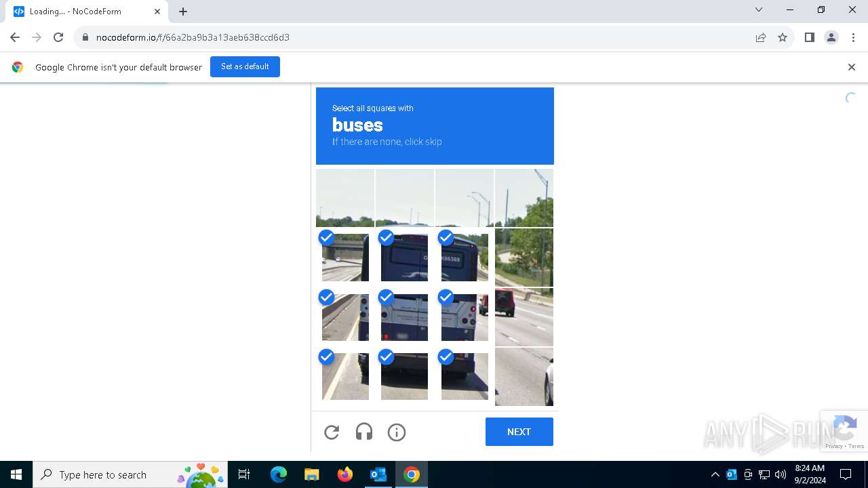Screen dimensions: 868x488
Task: Open the Chrome profile avatar
Action: pos(831,37)
